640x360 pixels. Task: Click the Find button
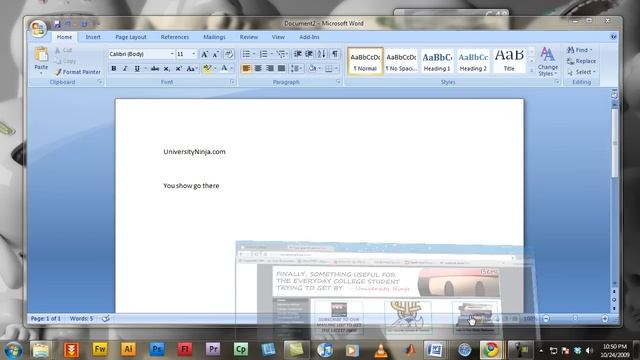(x=580, y=50)
